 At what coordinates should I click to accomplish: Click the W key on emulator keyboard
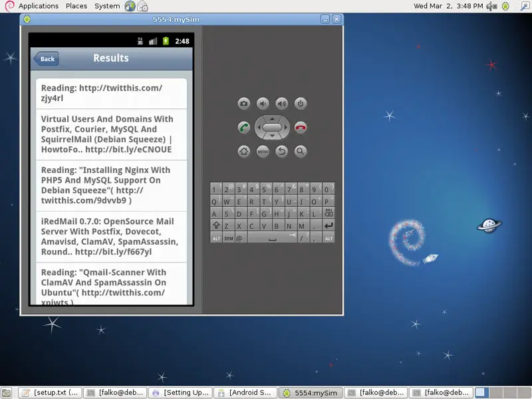click(x=229, y=201)
